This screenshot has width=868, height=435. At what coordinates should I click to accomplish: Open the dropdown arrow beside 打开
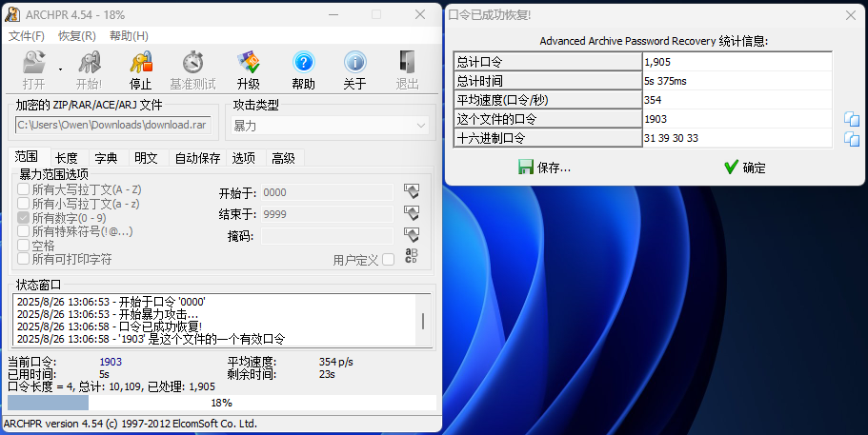pos(60,70)
